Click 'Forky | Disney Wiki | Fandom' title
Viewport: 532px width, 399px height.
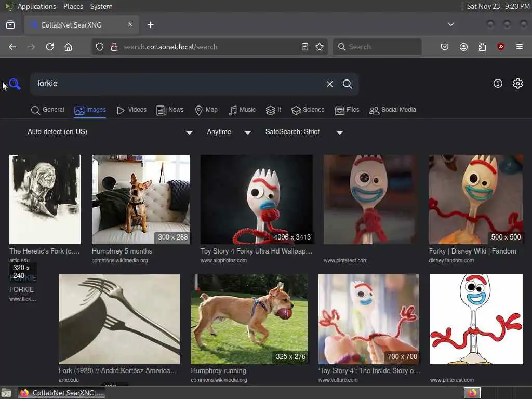(x=472, y=251)
